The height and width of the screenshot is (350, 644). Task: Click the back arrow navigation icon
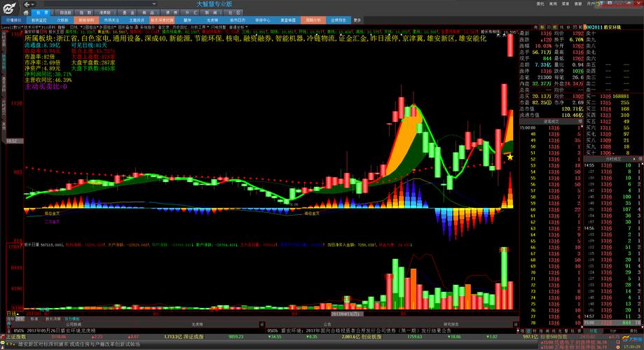pyautogui.click(x=26, y=4)
